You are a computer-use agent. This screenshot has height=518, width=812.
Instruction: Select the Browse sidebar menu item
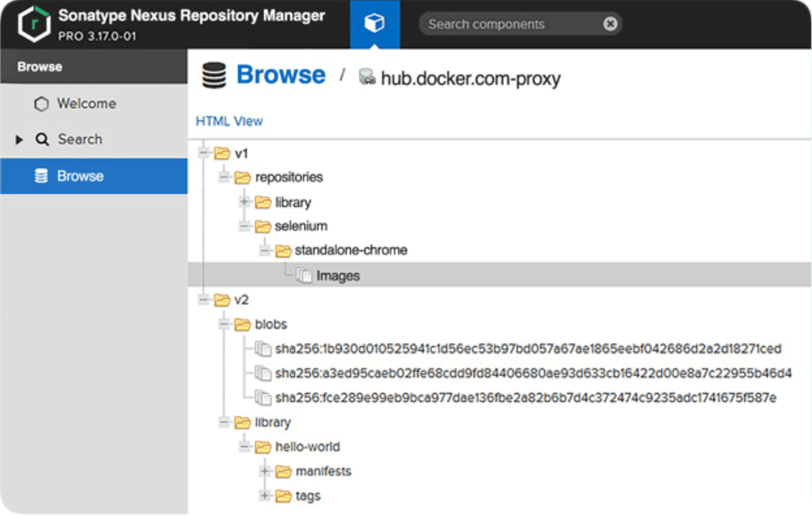click(94, 176)
